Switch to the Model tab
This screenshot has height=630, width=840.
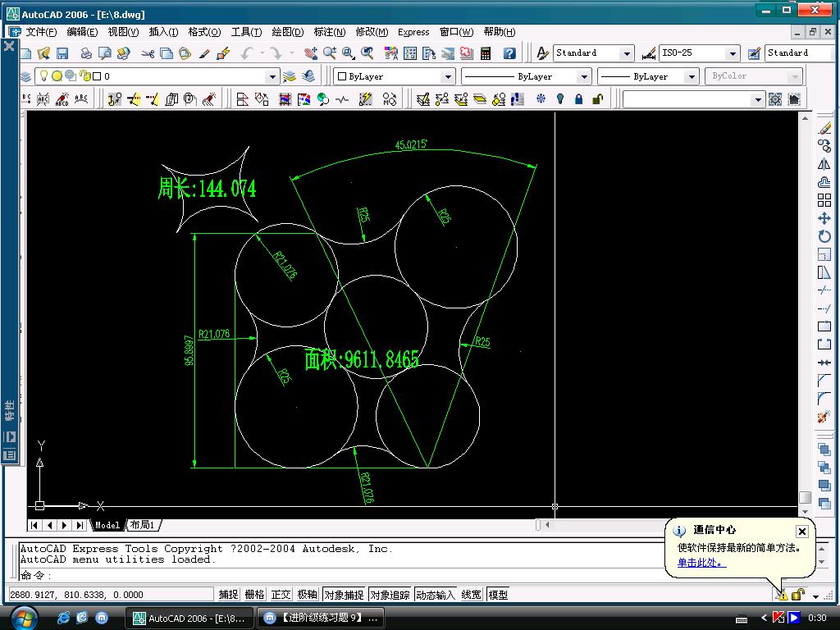pos(107,525)
